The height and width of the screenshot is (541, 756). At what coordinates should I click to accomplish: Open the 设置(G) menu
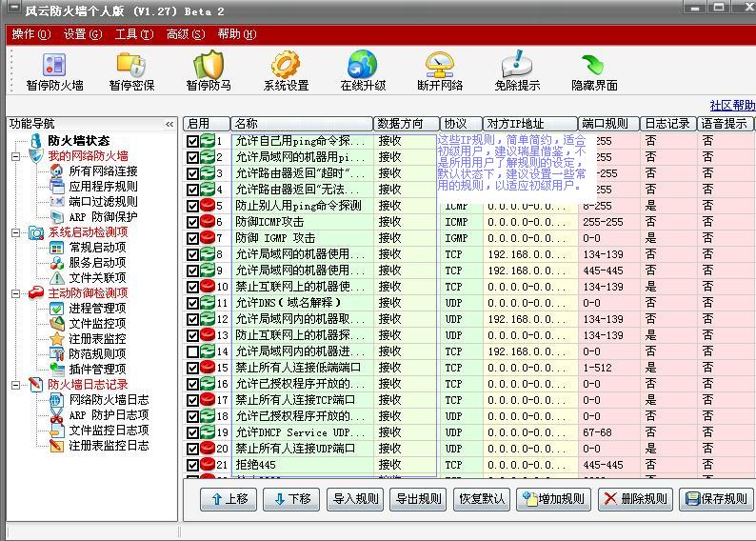coord(83,34)
